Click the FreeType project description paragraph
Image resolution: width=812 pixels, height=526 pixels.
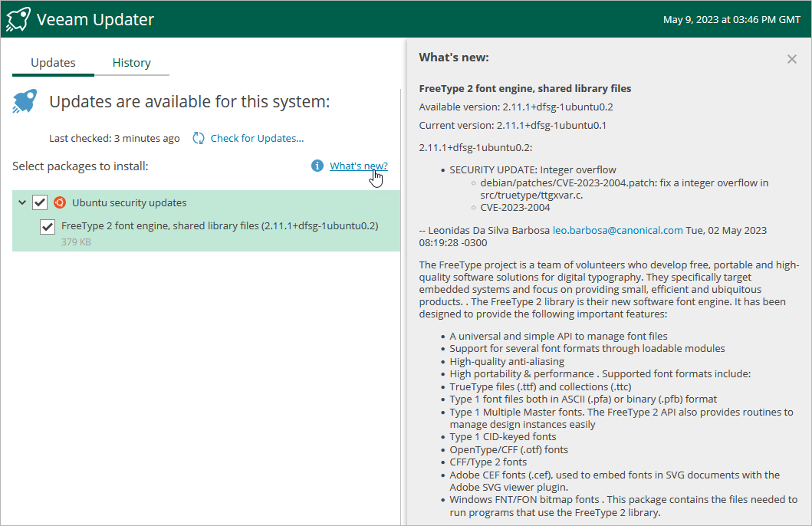pyautogui.click(x=609, y=289)
